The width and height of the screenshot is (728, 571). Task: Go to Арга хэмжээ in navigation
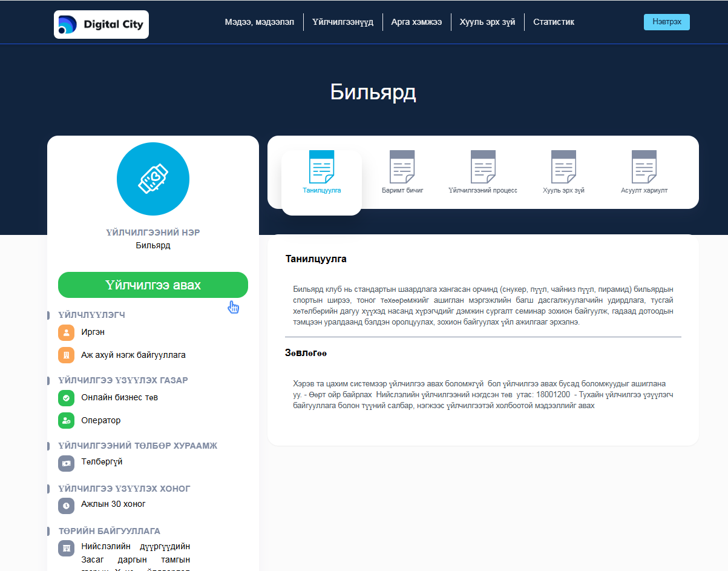[x=416, y=22]
